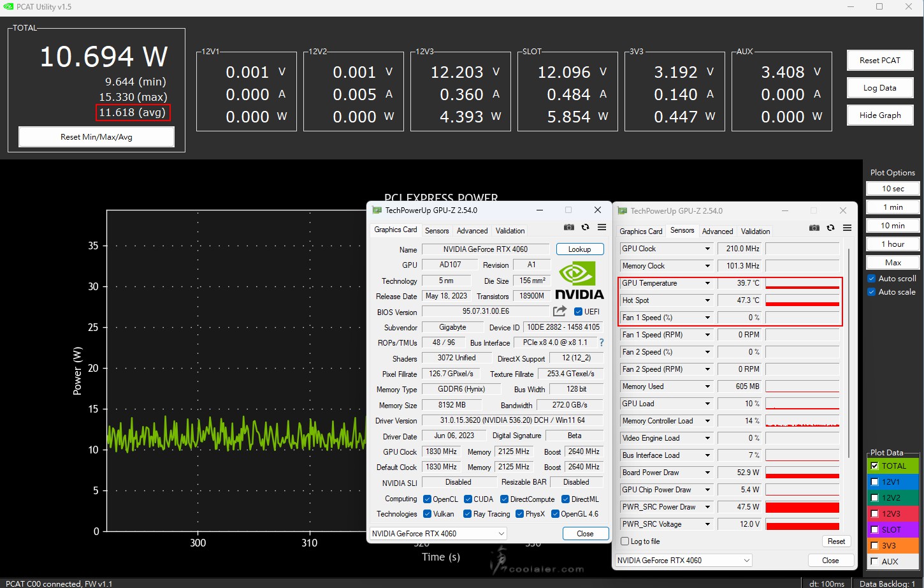Click refresh icon in Sensors window
Screen dimensions: 924x588
click(x=830, y=228)
